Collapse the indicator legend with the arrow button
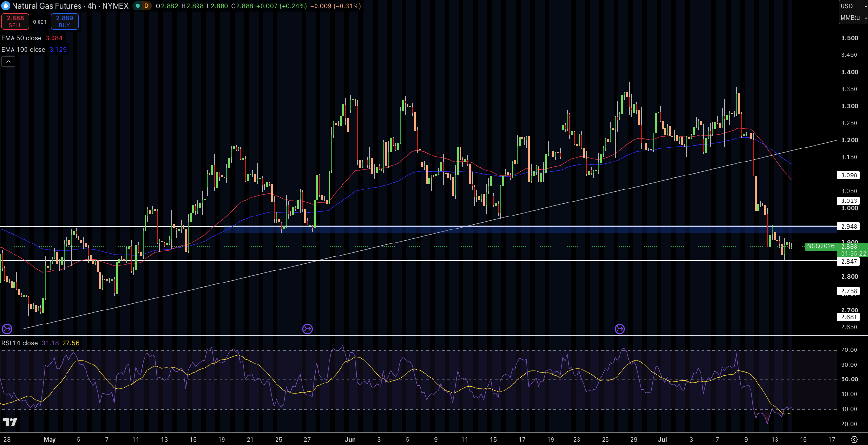Viewport: 868px width, 445px height. [8, 61]
